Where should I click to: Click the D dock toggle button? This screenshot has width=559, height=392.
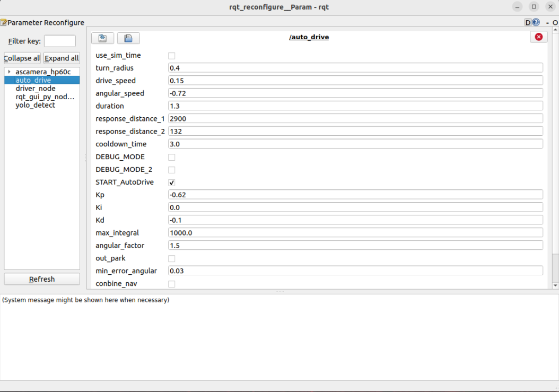(x=528, y=22)
